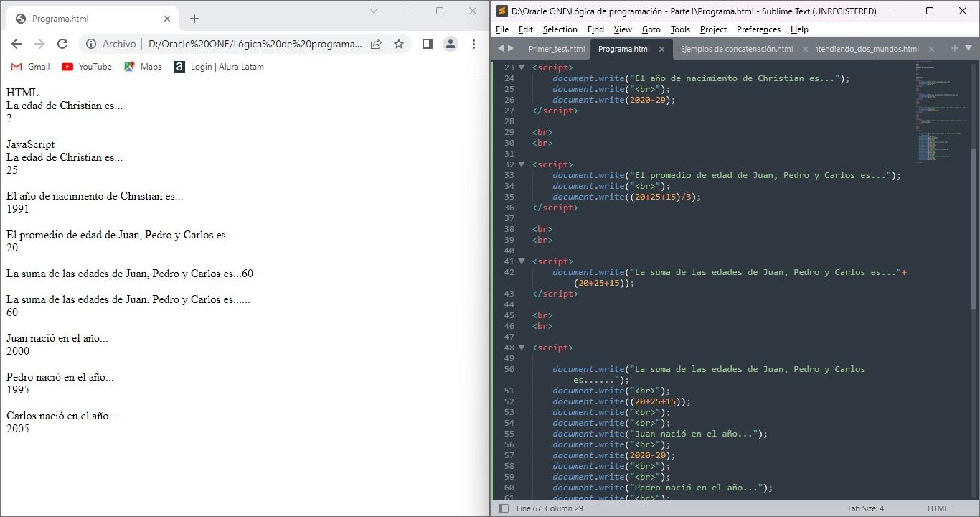Bookmark this page with the star icon
This screenshot has width=980, height=517.
[399, 44]
